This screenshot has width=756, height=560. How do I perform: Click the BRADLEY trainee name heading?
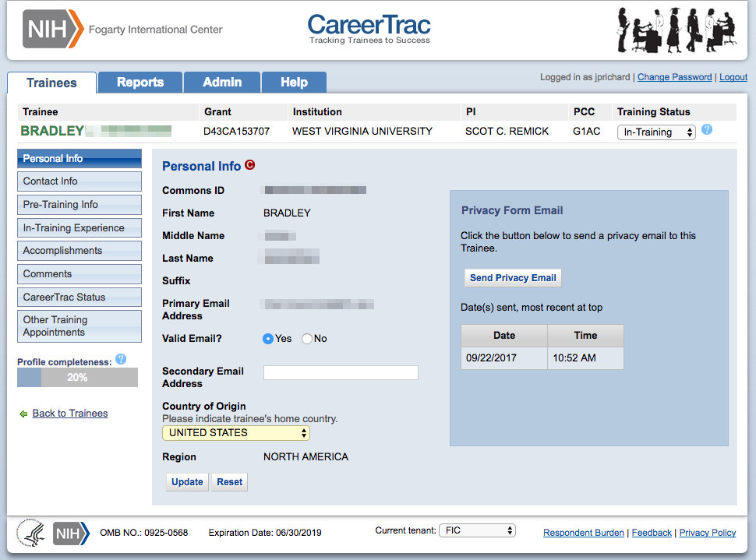(x=52, y=131)
